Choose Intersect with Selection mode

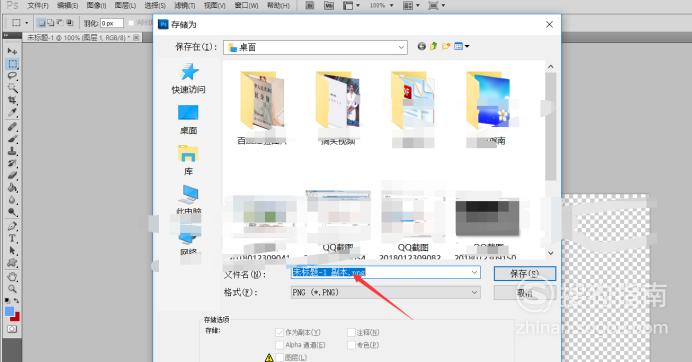pos(69,23)
